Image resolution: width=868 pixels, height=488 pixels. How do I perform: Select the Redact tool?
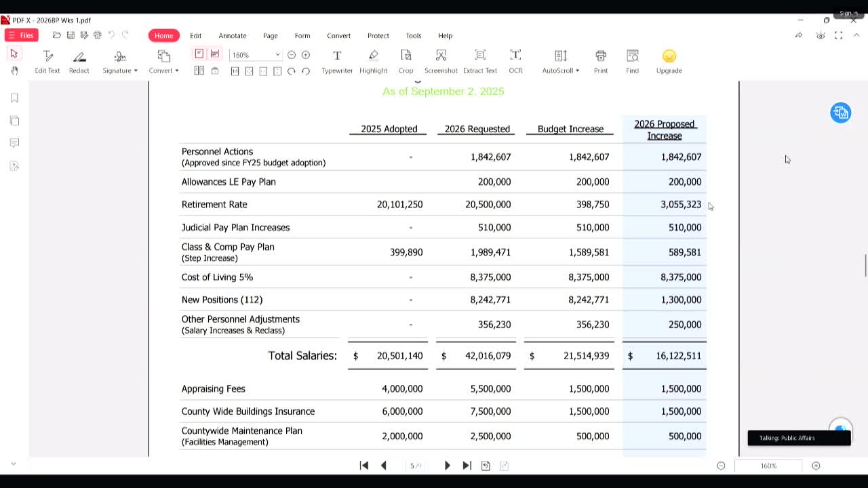click(79, 62)
